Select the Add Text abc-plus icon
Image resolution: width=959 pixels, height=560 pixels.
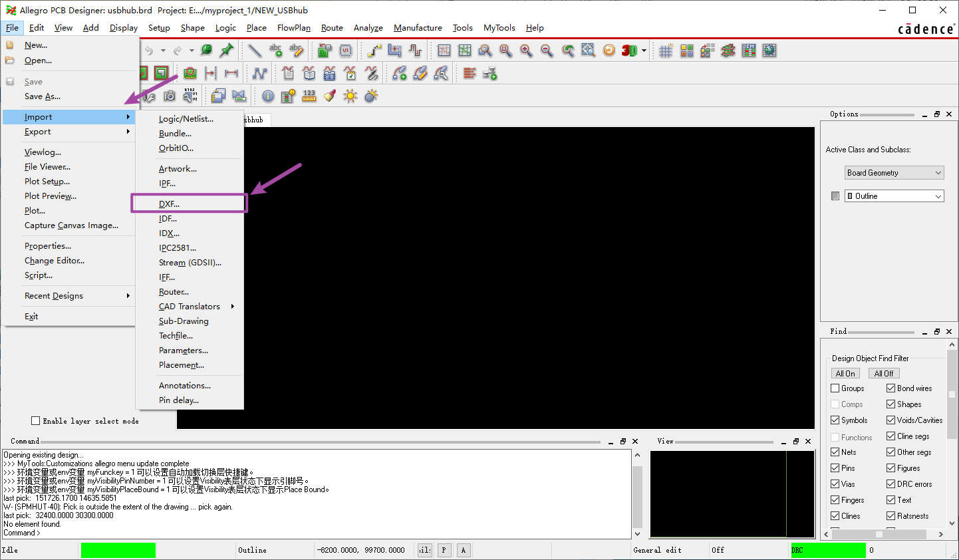(275, 51)
